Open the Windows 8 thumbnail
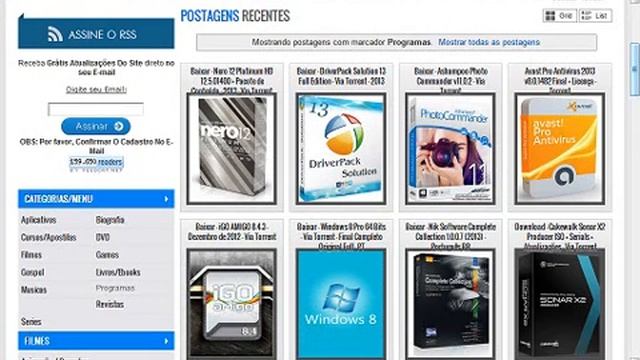Screen dimensions: 640x360 tap(341, 304)
